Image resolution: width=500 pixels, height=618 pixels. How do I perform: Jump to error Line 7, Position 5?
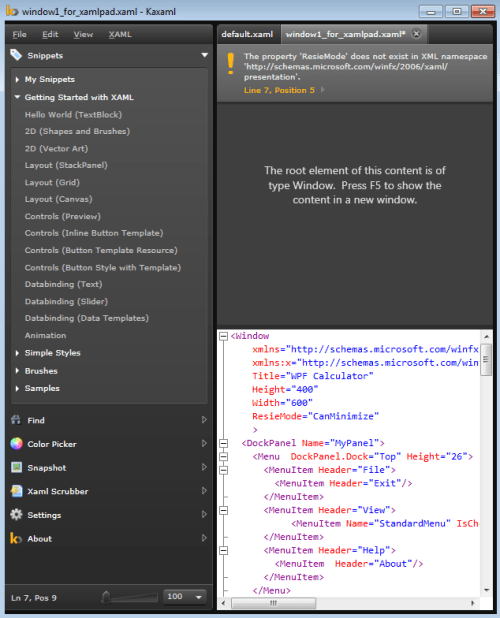279,90
